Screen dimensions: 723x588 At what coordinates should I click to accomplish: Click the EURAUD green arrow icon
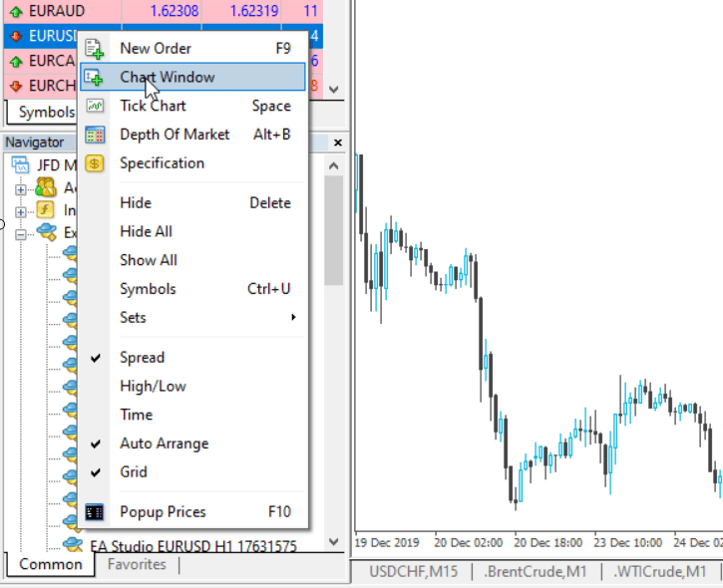point(15,11)
